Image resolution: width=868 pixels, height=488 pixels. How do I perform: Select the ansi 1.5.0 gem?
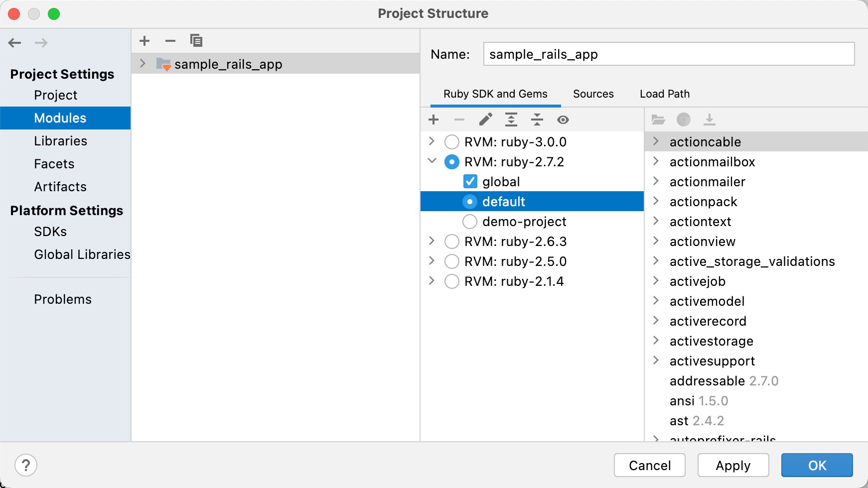coord(756,401)
